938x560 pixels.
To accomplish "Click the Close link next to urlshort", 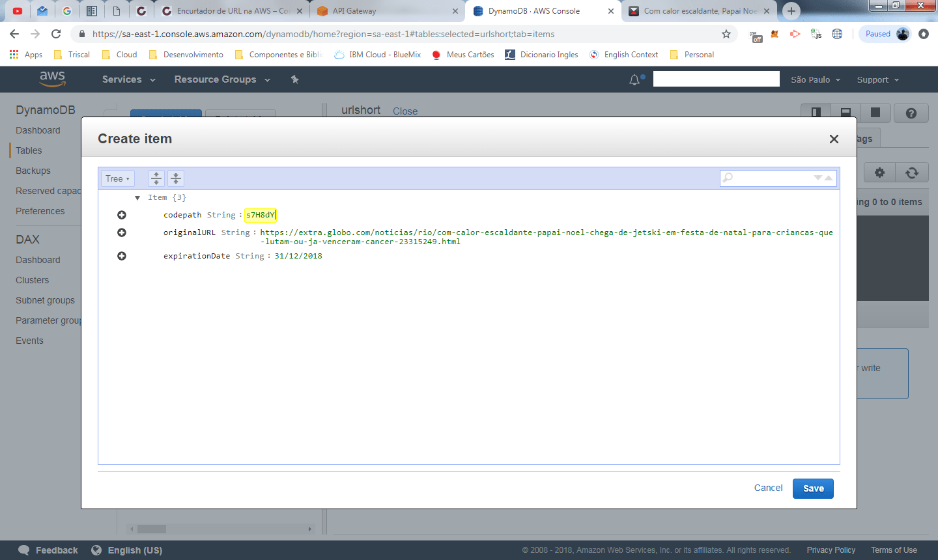I will [x=405, y=111].
